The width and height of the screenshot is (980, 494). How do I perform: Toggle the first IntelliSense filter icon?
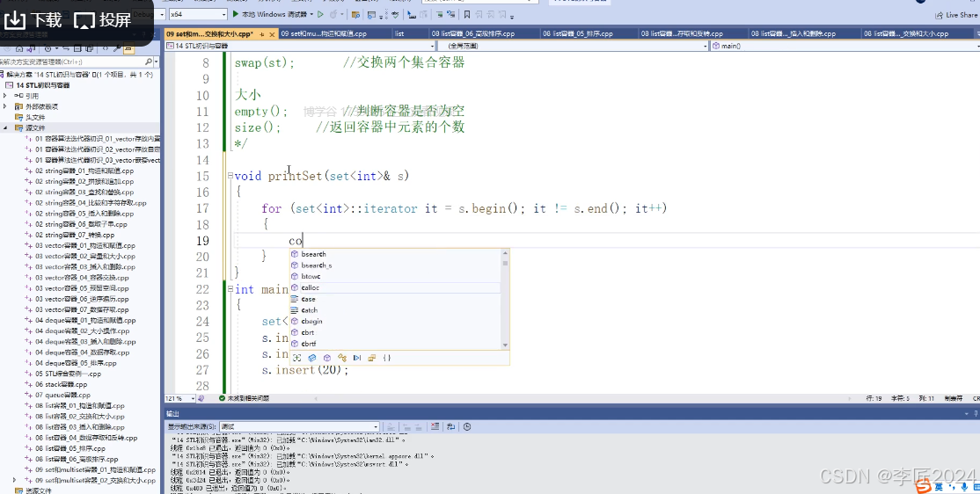[296, 358]
